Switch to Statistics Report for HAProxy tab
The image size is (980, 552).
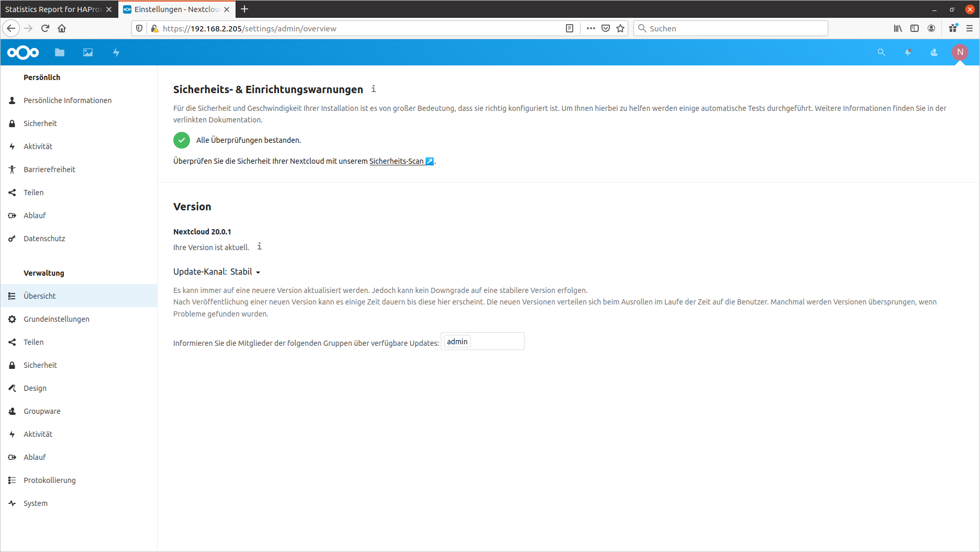53,9
